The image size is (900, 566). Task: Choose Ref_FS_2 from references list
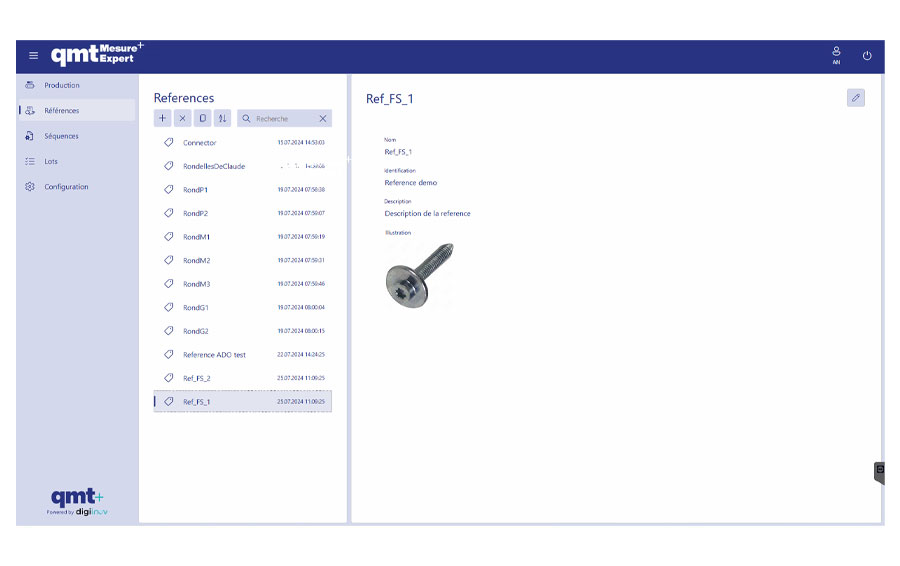point(197,378)
